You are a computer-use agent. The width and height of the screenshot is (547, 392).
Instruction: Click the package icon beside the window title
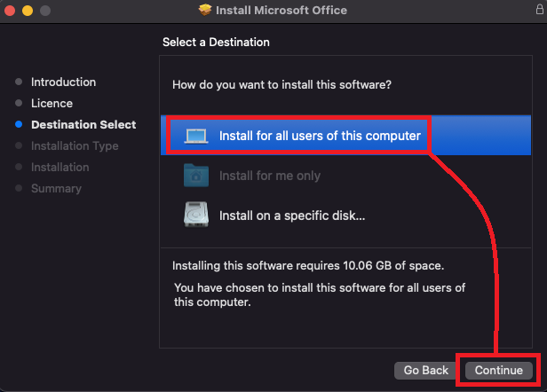click(205, 10)
